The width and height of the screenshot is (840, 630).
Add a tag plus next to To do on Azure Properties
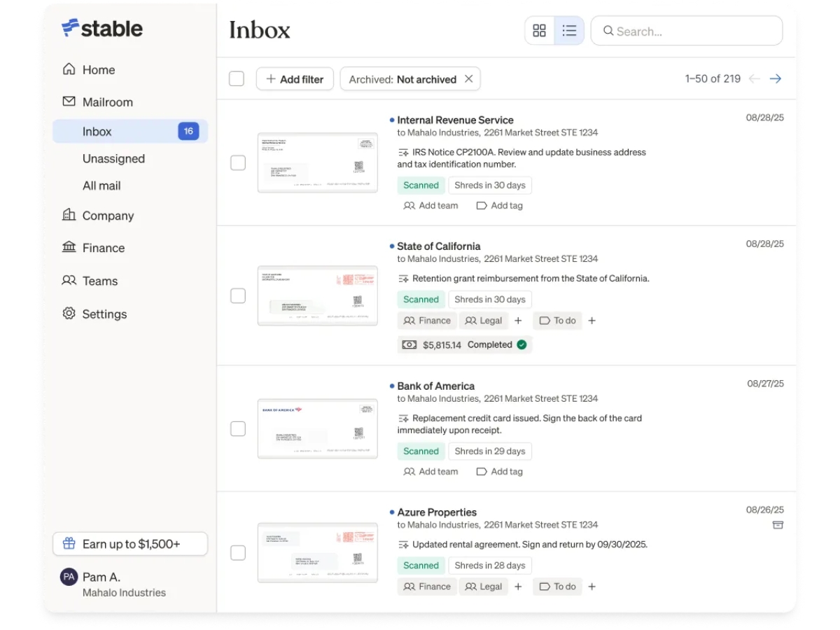591,587
